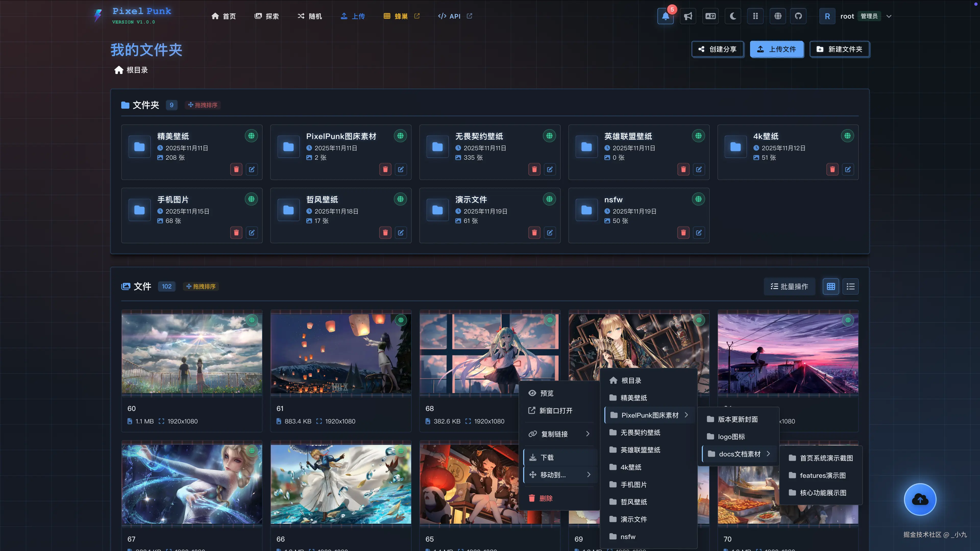Click the 创建分享 button
This screenshot has width=980, height=551.
point(717,49)
